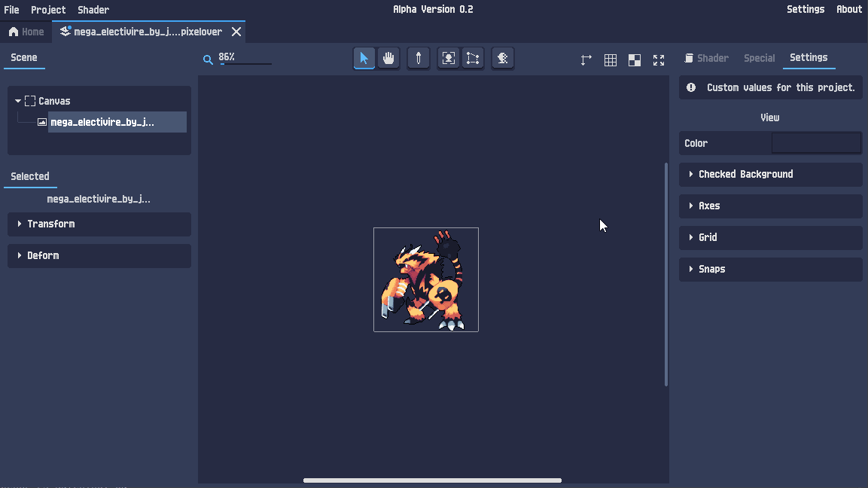Select the hand pan tool
The image size is (868, 488).
pyautogui.click(x=388, y=58)
